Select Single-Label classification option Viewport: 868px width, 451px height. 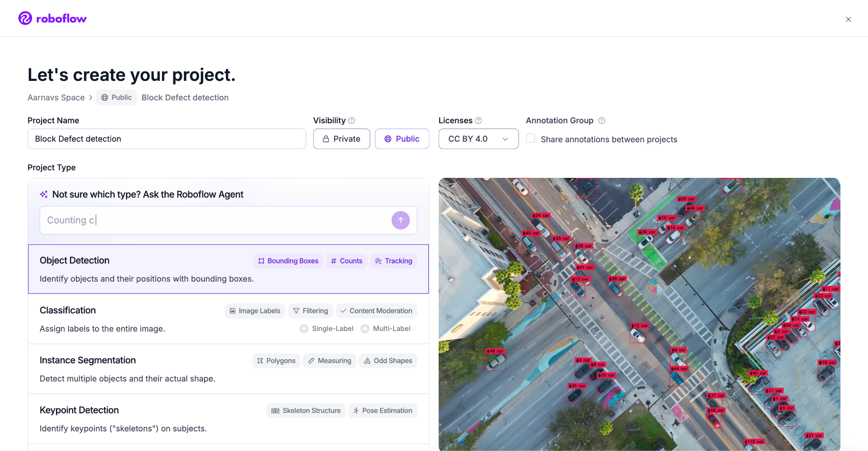pos(327,329)
